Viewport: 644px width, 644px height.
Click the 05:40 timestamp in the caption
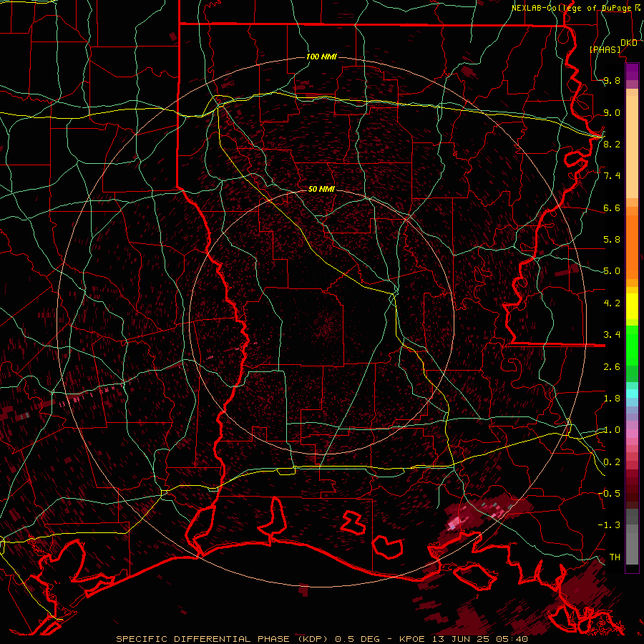coord(513,639)
